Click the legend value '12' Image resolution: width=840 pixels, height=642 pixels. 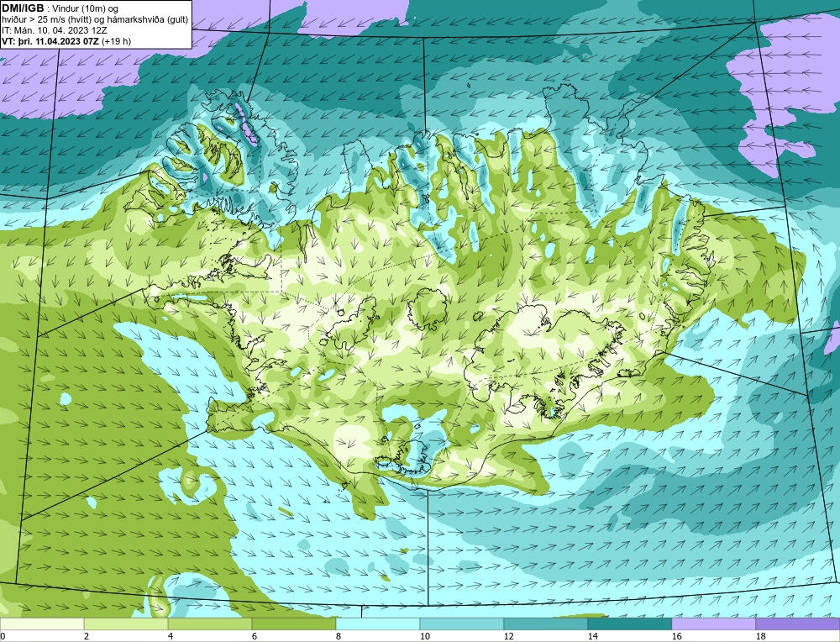[x=508, y=636]
